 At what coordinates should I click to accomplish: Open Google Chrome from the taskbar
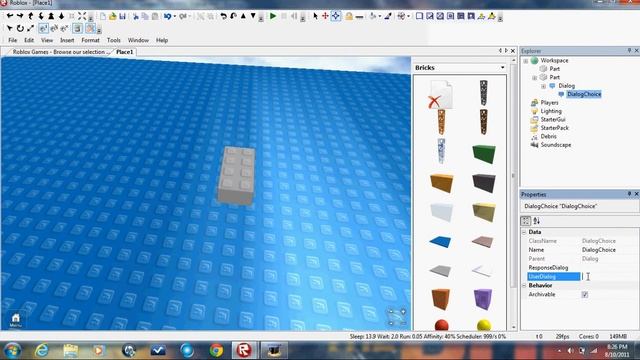(x=216, y=350)
